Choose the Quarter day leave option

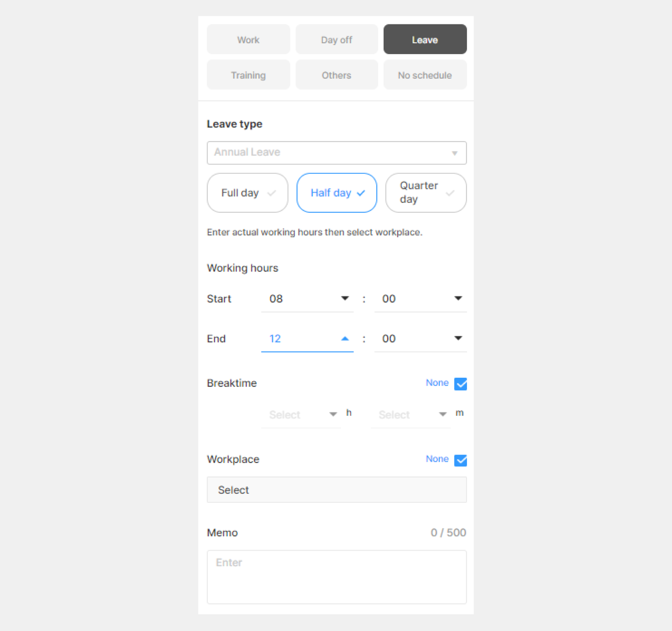(425, 193)
